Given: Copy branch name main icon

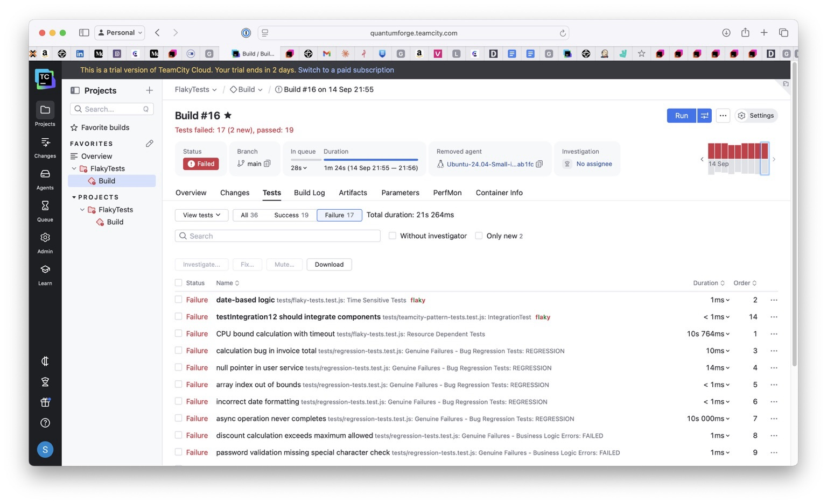Looking at the screenshot, I should pos(268,164).
